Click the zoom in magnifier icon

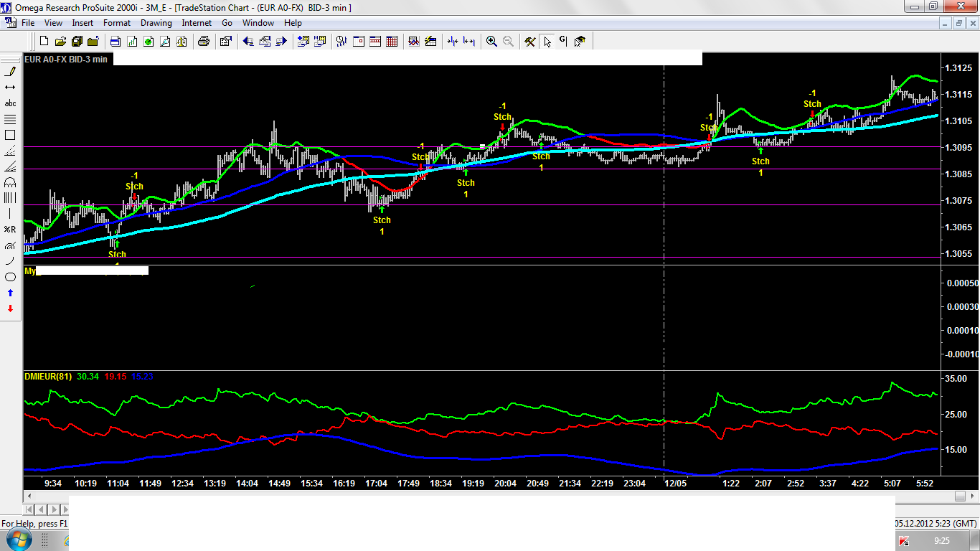(491, 42)
